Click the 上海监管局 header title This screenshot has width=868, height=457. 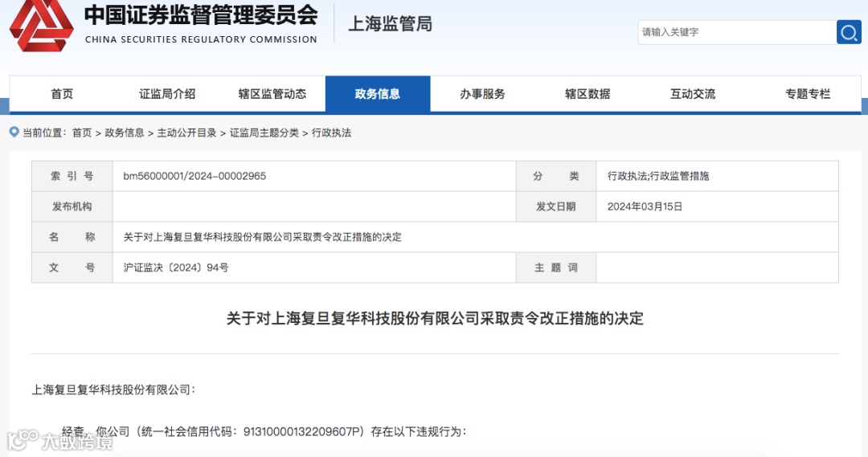(x=390, y=24)
